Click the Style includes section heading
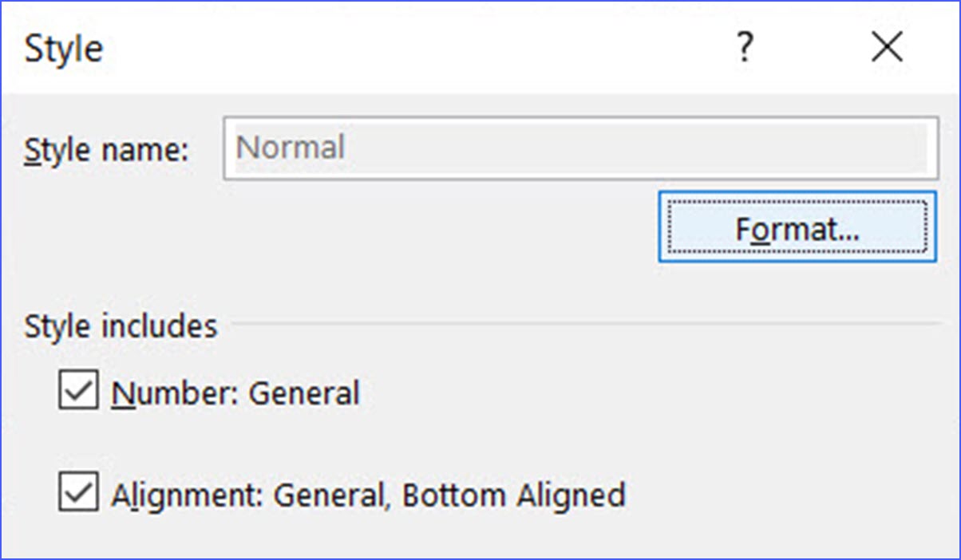 (x=120, y=325)
